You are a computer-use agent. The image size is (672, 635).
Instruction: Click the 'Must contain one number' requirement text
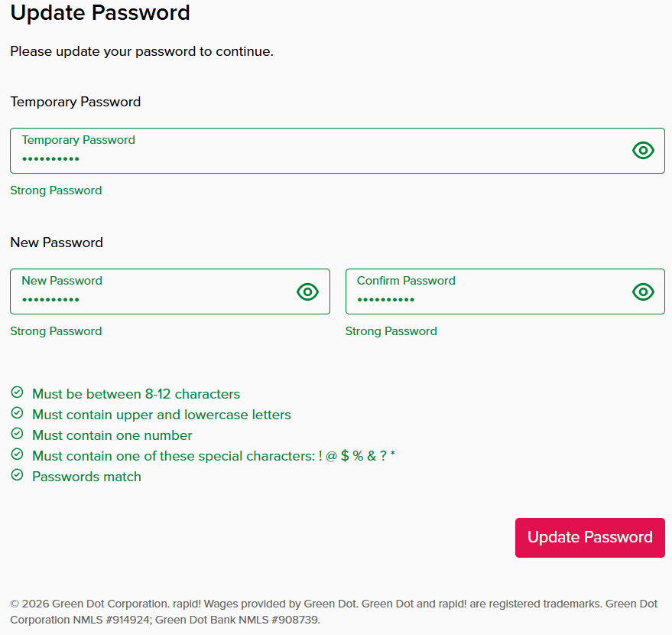point(112,435)
